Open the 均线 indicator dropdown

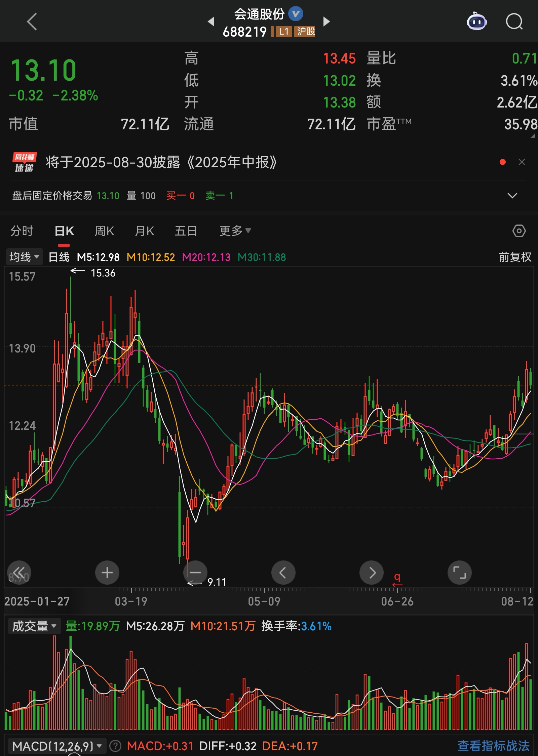[24, 257]
